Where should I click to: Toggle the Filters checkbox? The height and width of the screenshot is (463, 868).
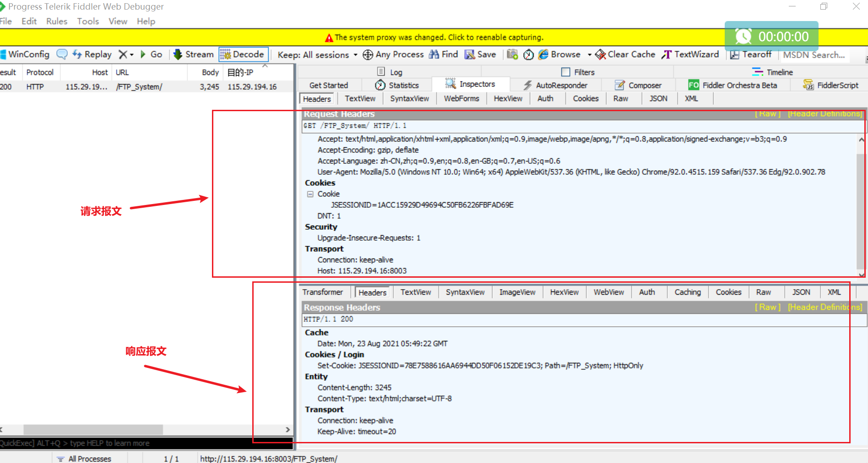coord(566,72)
